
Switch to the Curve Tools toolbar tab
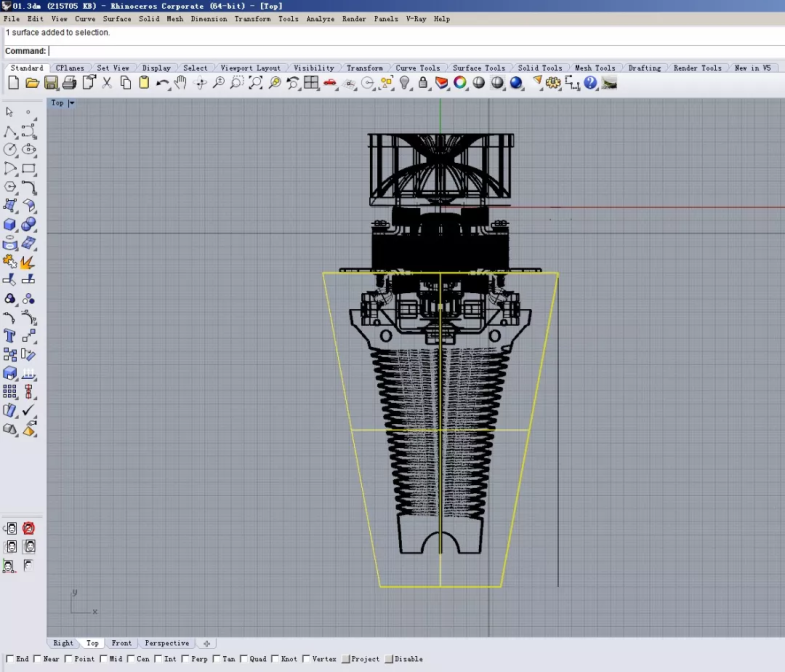(x=417, y=68)
